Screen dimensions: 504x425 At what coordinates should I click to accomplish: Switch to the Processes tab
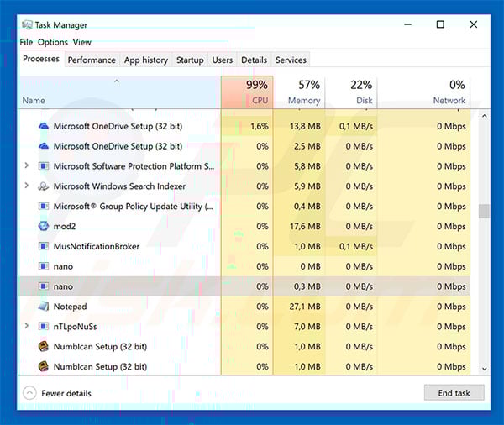(41, 59)
